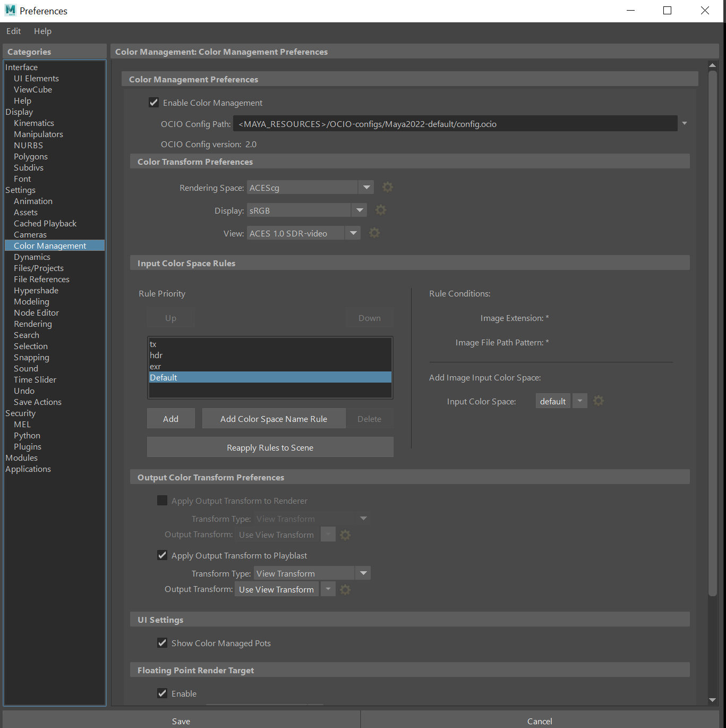Toggle Apply Output Transform to Playblast
The image size is (726, 728).
point(163,555)
